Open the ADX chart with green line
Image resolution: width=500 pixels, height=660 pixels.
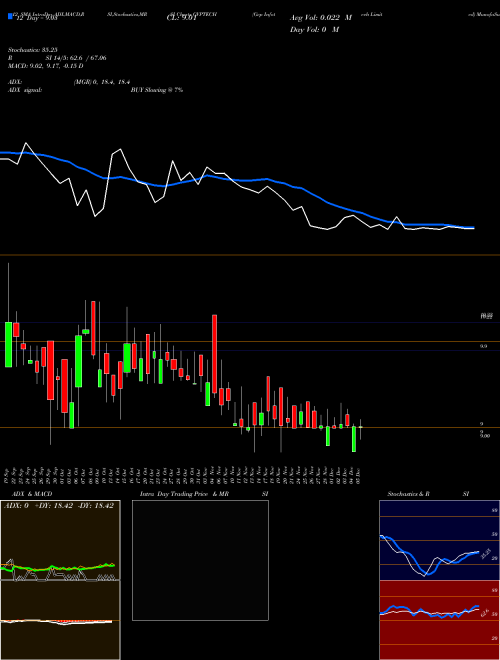[x=60, y=540]
